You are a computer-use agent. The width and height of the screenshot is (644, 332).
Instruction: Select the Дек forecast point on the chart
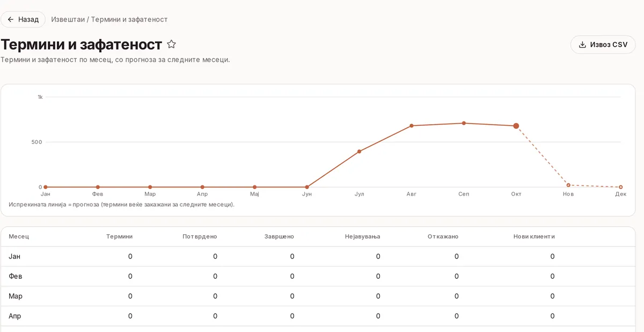point(621,187)
